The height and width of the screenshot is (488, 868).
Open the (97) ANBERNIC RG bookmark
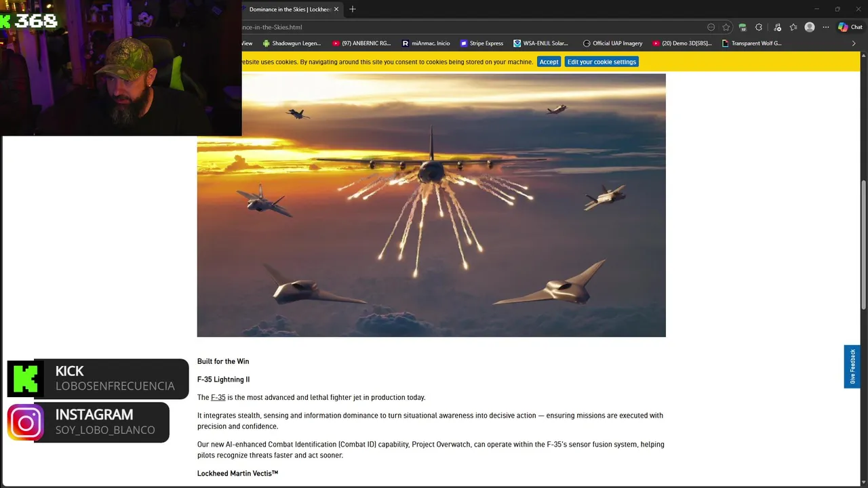pyautogui.click(x=361, y=43)
